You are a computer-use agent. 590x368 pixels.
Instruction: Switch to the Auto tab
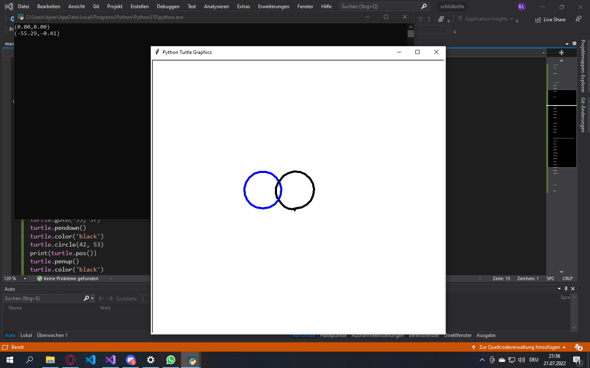point(10,335)
